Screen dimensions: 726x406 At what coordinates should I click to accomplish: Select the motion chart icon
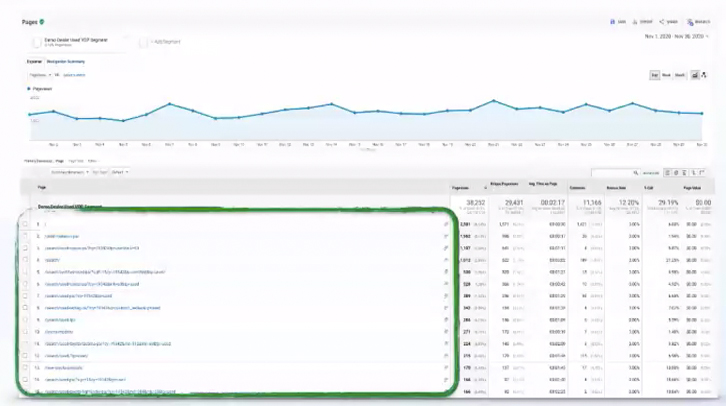[704, 75]
